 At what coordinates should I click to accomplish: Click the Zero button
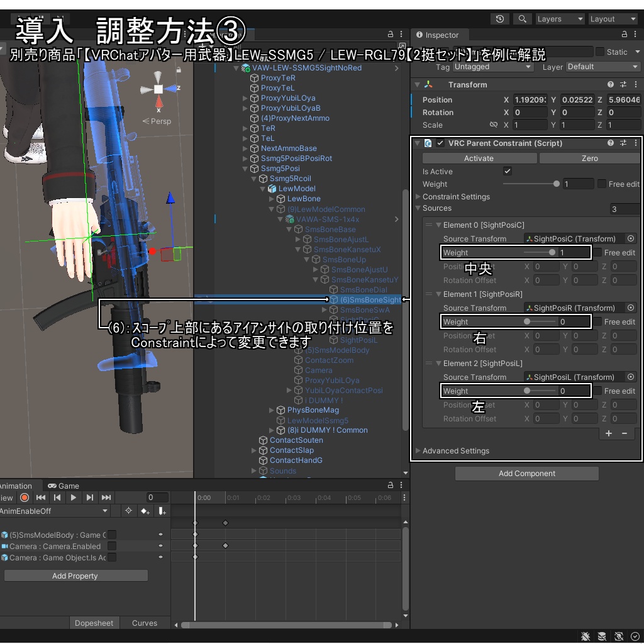(589, 158)
